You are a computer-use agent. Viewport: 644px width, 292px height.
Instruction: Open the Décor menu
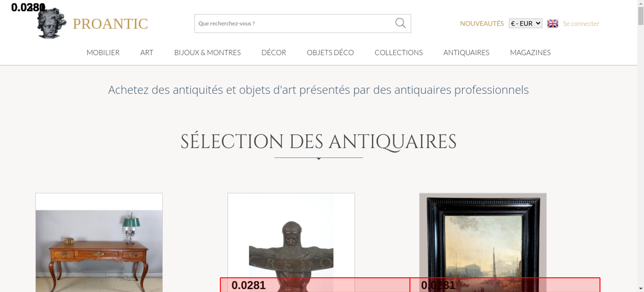point(274,52)
